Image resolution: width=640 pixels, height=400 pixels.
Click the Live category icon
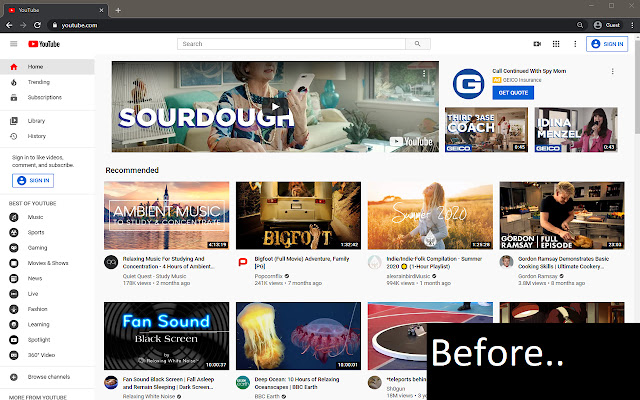pyautogui.click(x=13, y=294)
